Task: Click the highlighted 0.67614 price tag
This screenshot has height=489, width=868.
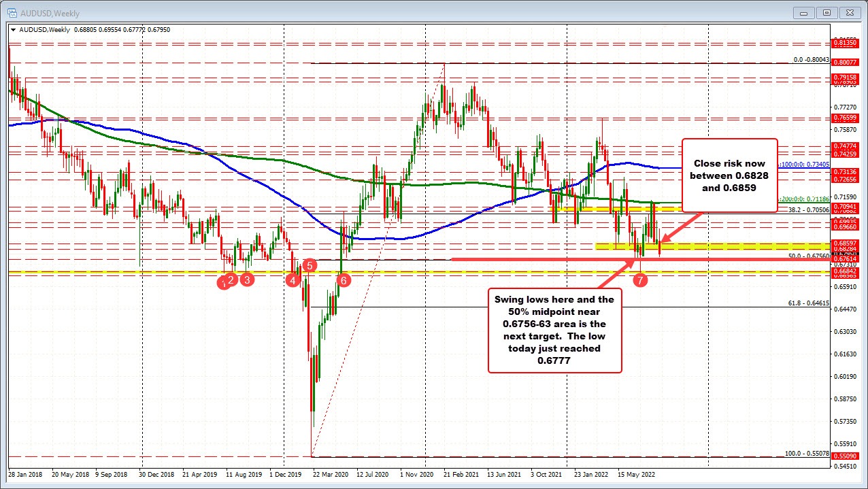Action: pyautogui.click(x=845, y=258)
